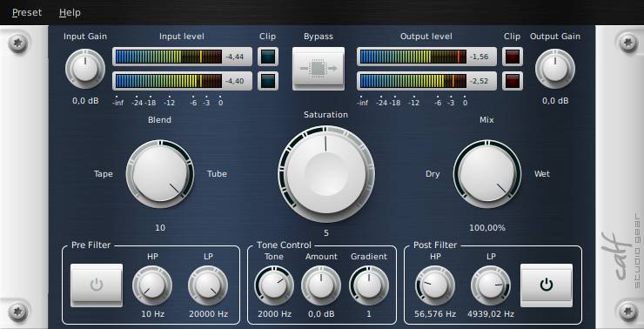Screen dimensions: 644x329
Task: Click the Amount value 0,0 dB
Action: pyautogui.click(x=321, y=314)
